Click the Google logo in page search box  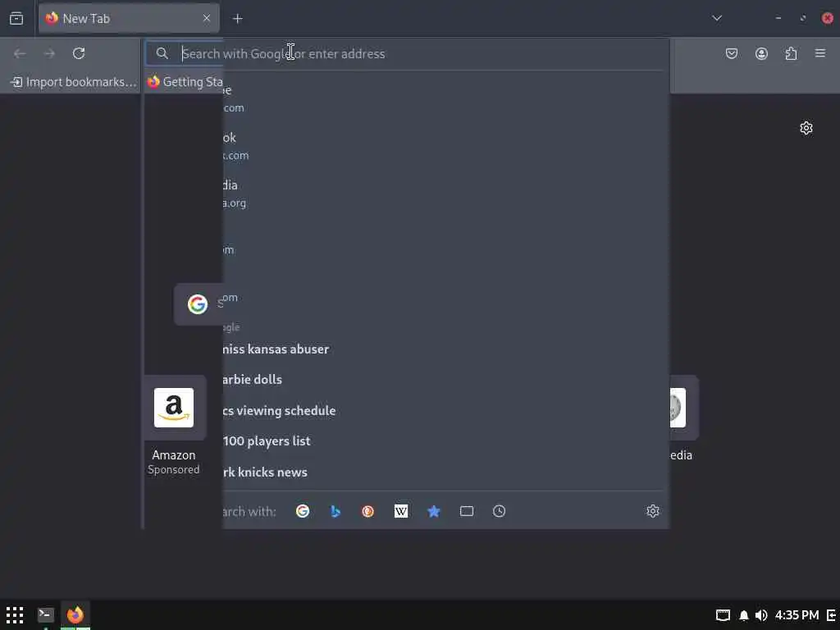pyautogui.click(x=198, y=304)
